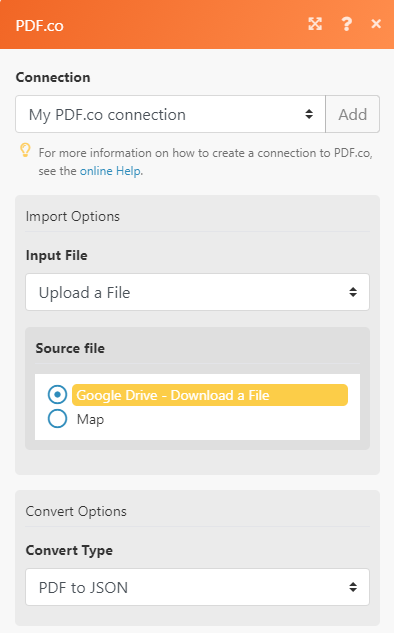Click the PDF.co title text
Screen dimensions: 395x633
[x=40, y=26]
